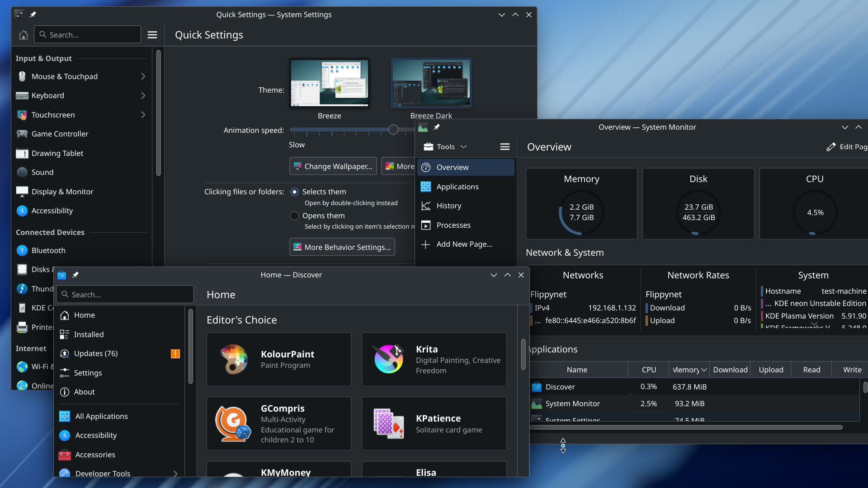Open the Tools dropdown in System Monitor
This screenshot has width=868, height=488.
[445, 147]
